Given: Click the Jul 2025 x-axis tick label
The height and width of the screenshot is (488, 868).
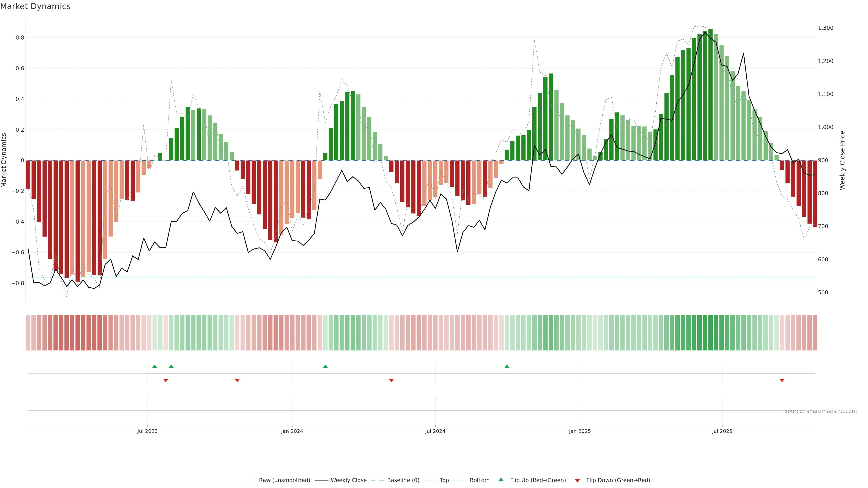Looking at the screenshot, I should point(722,431).
